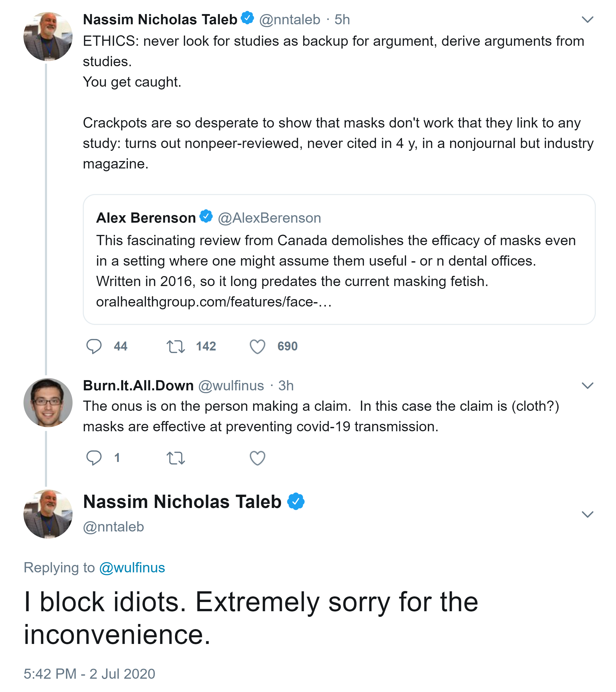The height and width of the screenshot is (692, 616).
Task: Click the Burn.It.All.Down display name
Action: pos(138,385)
